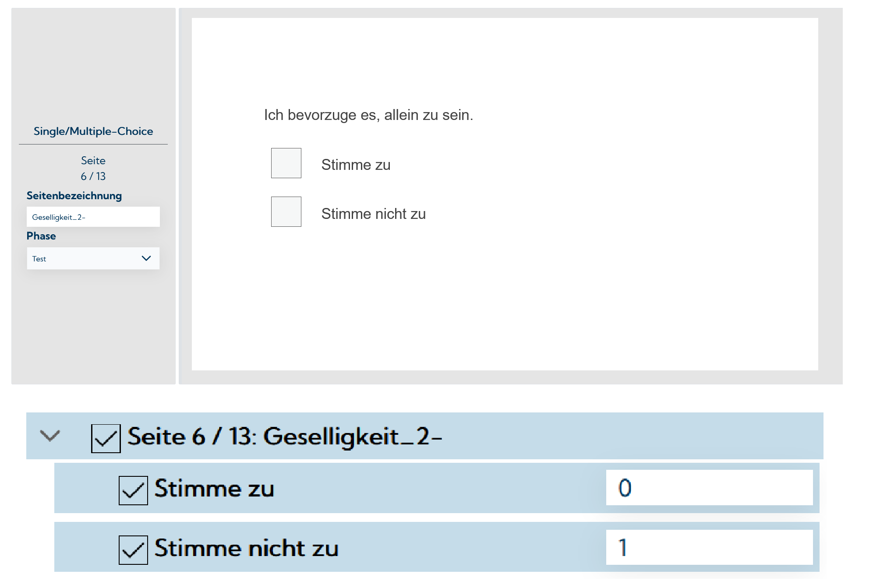873x588 pixels.
Task: Edit the value 1 for Stimme nicht zu
Action: 708,547
